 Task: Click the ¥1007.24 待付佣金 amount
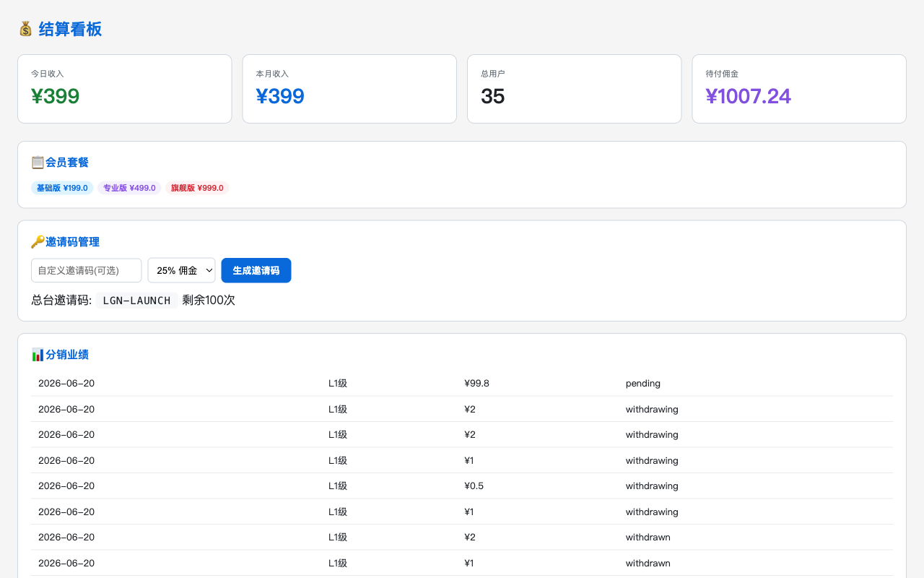click(749, 96)
